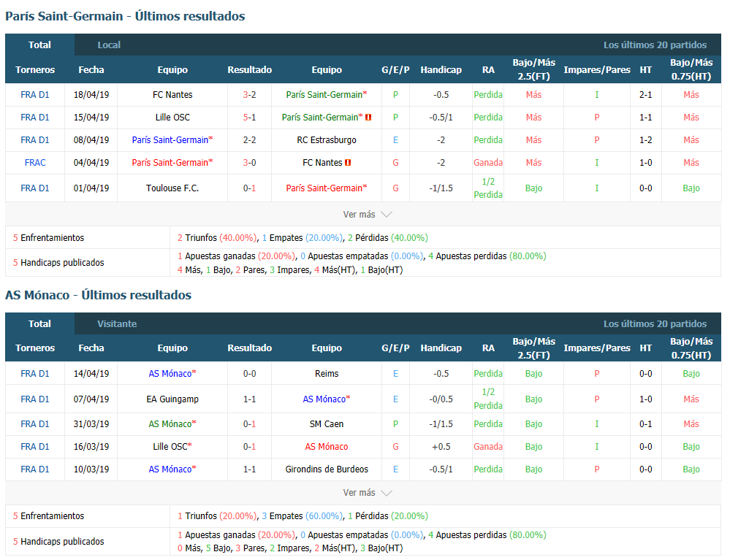Select Mónaco 5 Handicaps publicados label
730x560 pixels.
click(58, 542)
